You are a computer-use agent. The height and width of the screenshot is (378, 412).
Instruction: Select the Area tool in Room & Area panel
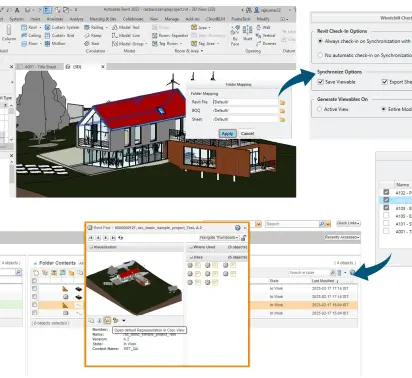tap(199, 27)
